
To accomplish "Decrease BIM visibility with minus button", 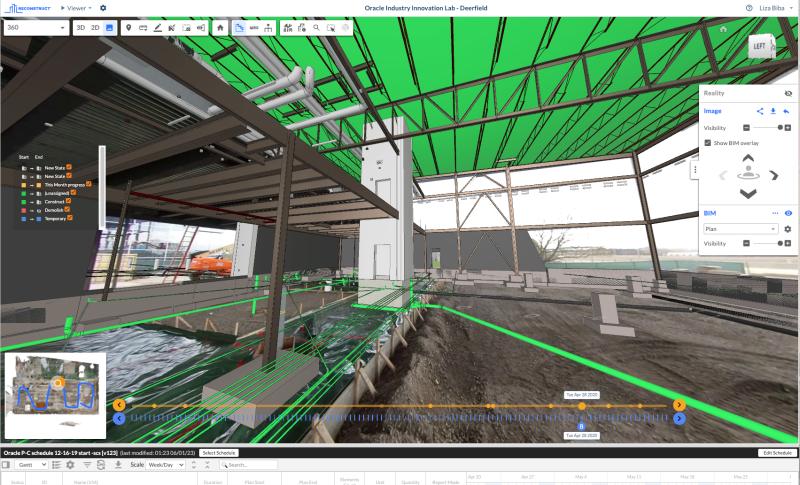I will coord(746,244).
